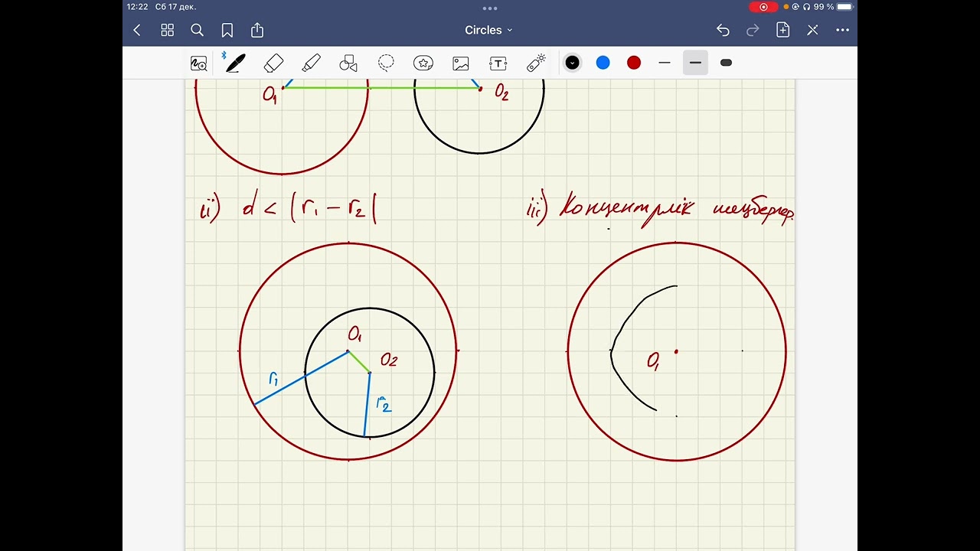Choose the blue pen color

click(x=603, y=63)
